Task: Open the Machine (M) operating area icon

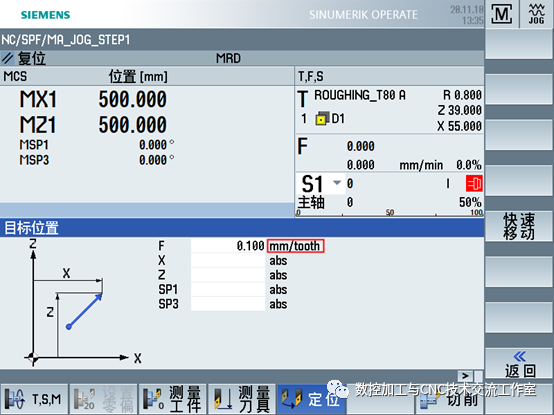Action: 502,14
